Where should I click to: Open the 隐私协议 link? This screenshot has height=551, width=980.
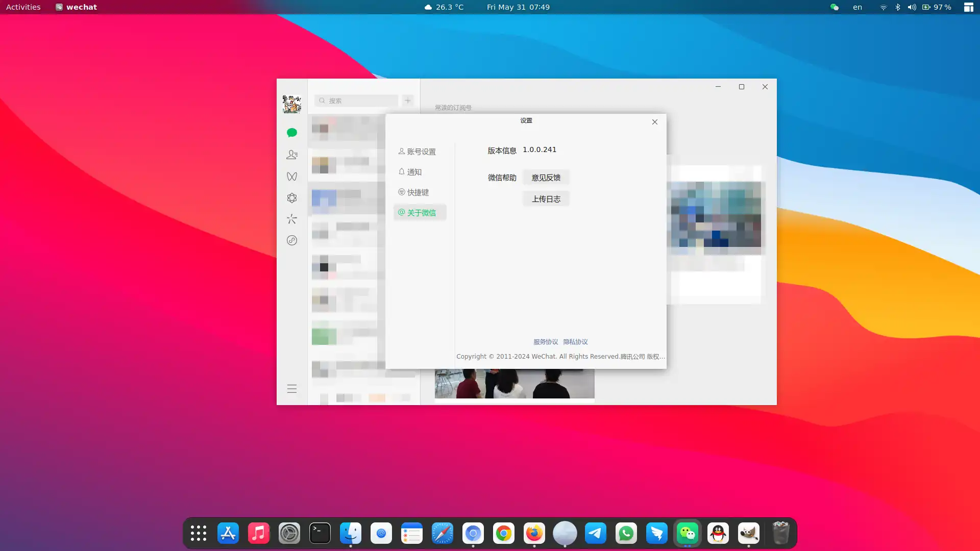(x=575, y=342)
